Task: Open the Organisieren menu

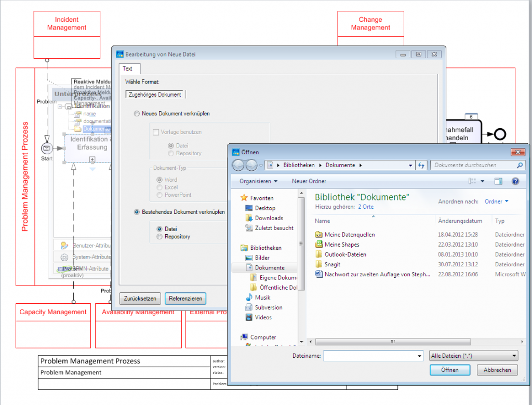Action: (x=259, y=181)
